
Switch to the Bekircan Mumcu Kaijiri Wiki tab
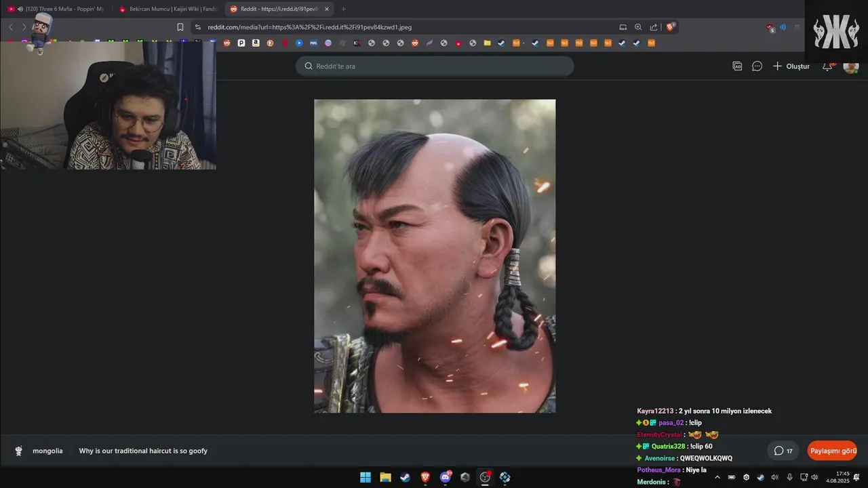pos(167,9)
